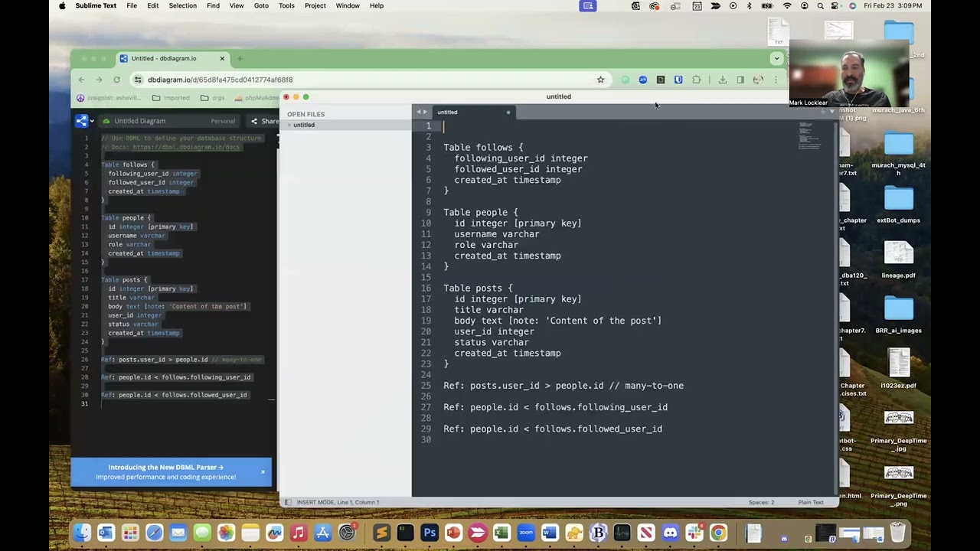Open the Chrome tab search dropdown
The height and width of the screenshot is (551, 980).
click(x=776, y=58)
